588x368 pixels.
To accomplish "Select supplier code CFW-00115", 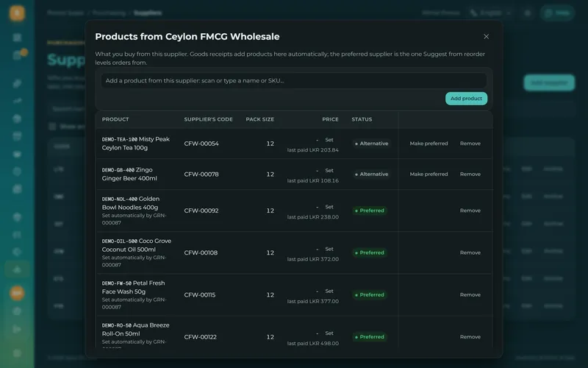I will [200, 295].
